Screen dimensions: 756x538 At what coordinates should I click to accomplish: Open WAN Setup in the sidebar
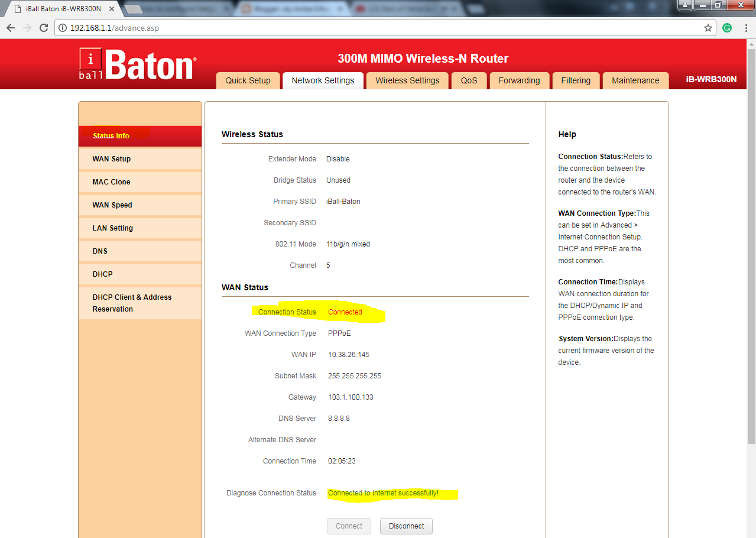pos(111,158)
